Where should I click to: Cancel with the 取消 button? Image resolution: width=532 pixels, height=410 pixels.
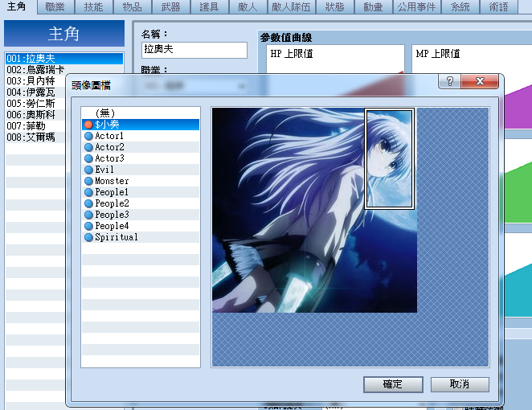[460, 384]
